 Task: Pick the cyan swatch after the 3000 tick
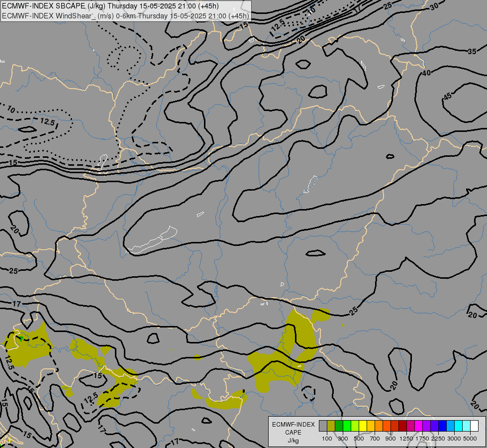(458, 426)
